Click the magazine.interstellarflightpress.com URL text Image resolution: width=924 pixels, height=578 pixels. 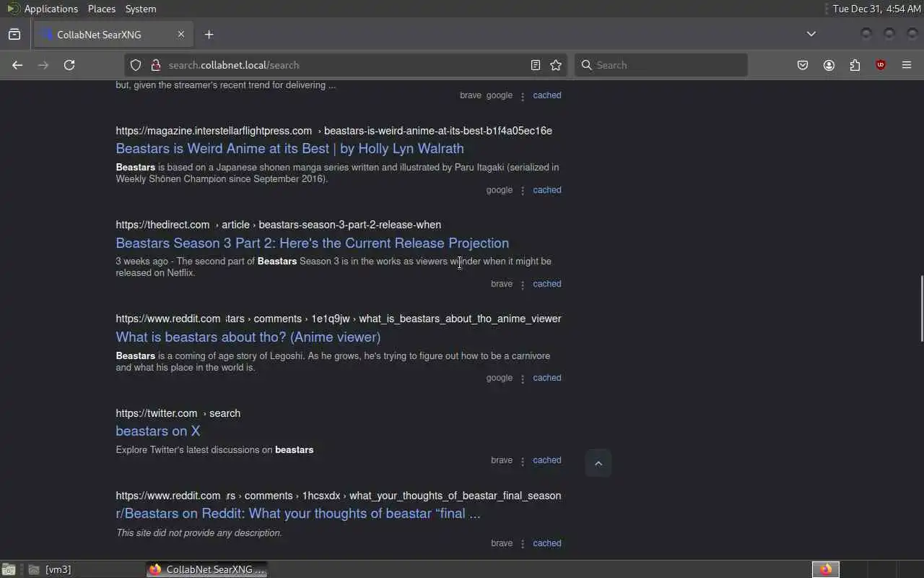pos(214,131)
